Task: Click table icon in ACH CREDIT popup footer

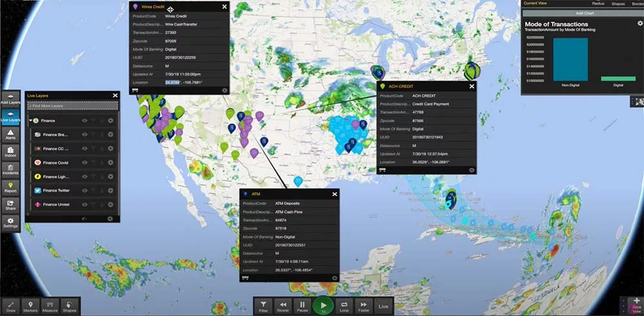Action: pos(383,170)
